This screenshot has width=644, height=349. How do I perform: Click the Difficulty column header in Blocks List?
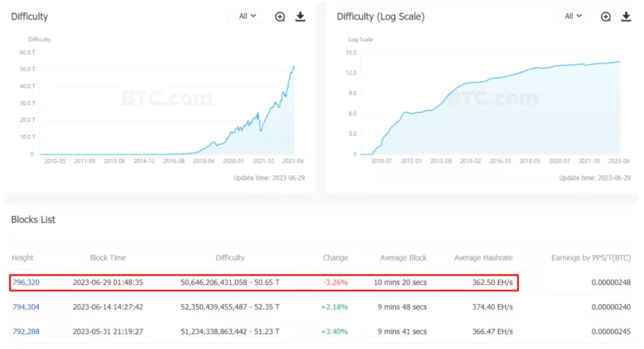230,258
